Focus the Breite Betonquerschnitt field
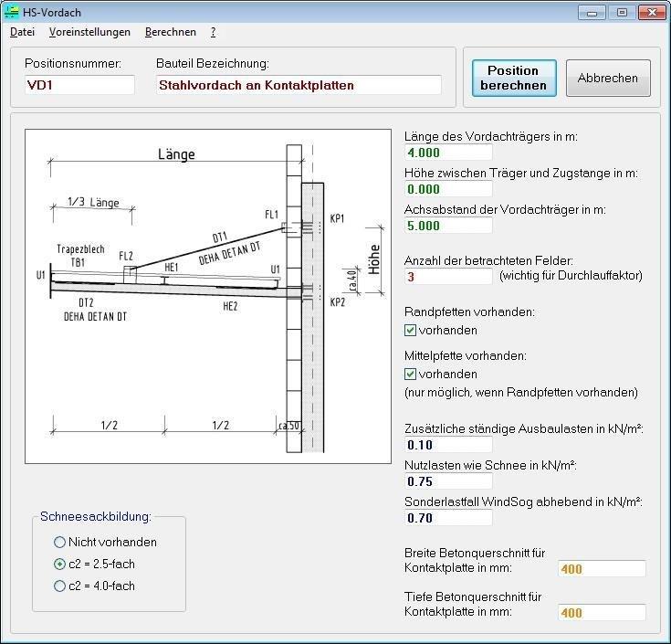The image size is (671, 644). point(602,569)
